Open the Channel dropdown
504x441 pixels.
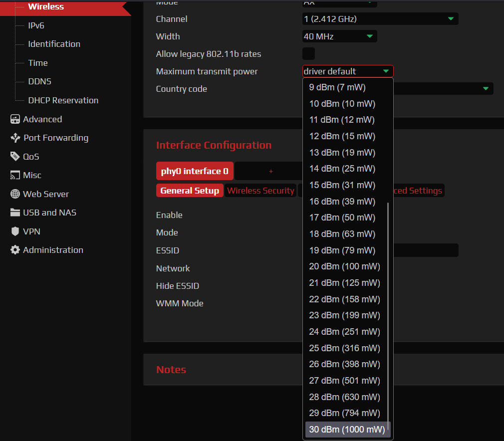380,19
